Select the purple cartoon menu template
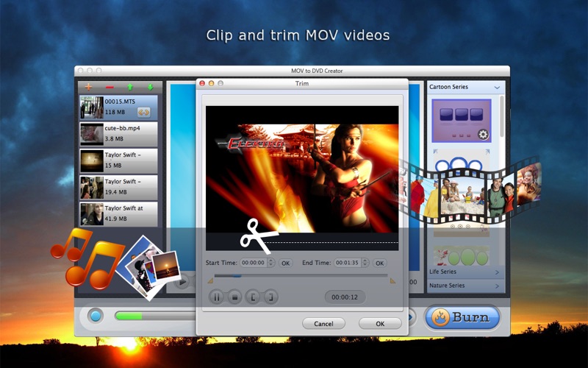Screen dimensions: 588x368 coord(462,121)
